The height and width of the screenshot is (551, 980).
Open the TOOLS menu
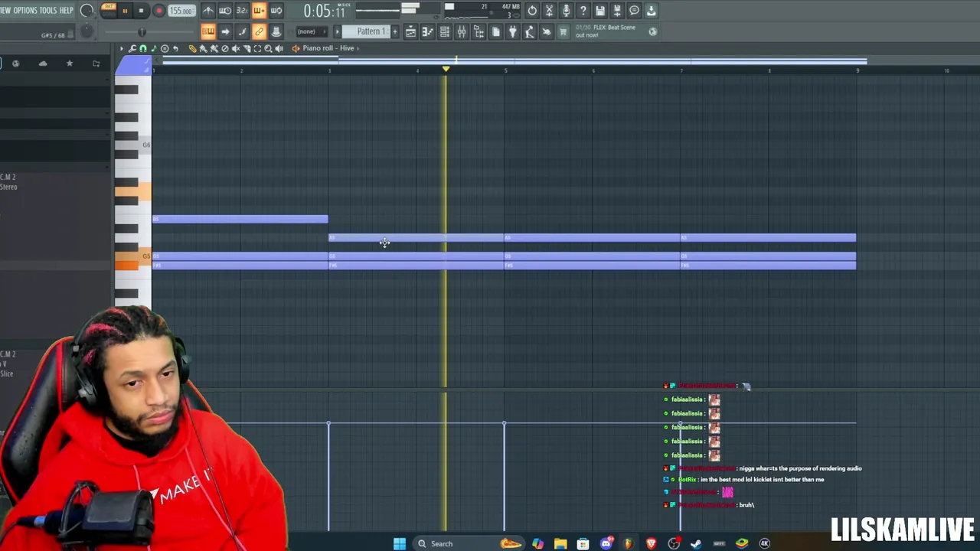tap(48, 11)
